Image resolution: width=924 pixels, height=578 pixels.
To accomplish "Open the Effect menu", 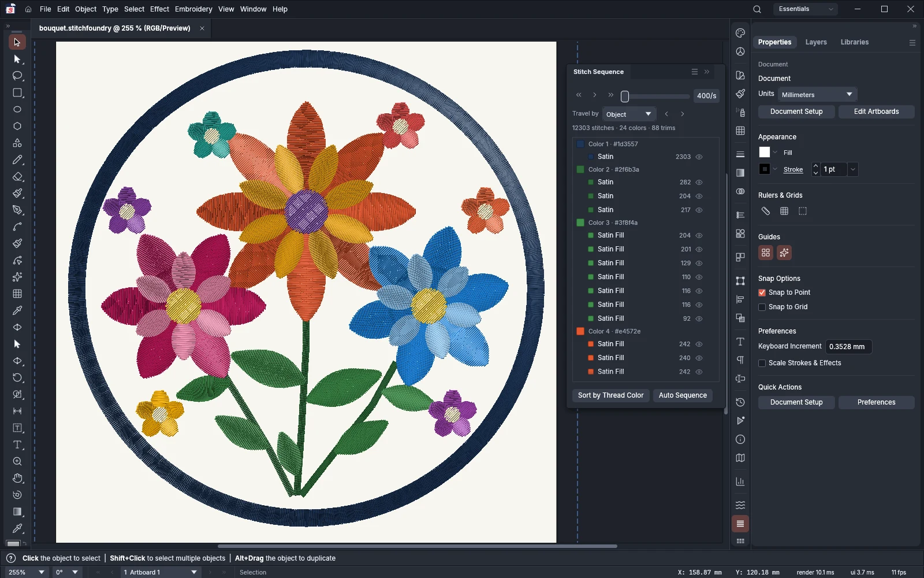I will point(159,9).
